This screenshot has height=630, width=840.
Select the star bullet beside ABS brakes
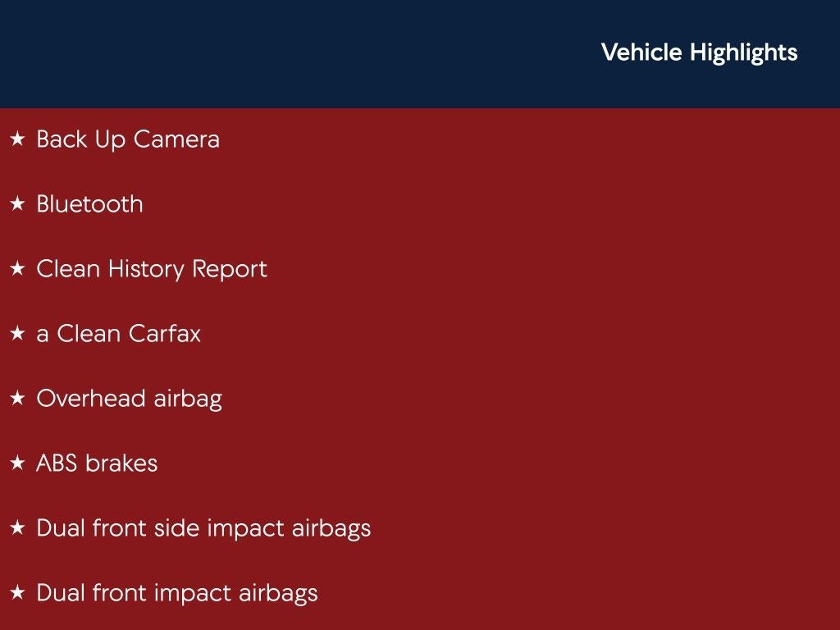point(17,463)
